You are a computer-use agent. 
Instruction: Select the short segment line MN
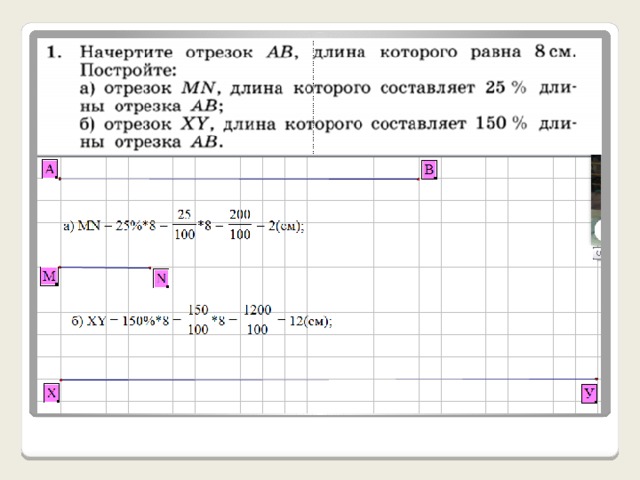point(105,268)
